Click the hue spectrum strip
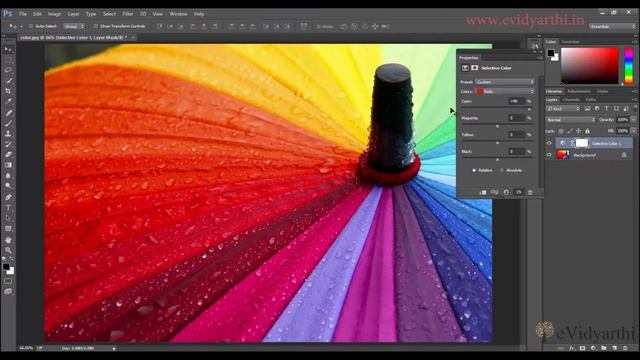Viewport: 640px width, 360px height. pyautogui.click(x=629, y=66)
